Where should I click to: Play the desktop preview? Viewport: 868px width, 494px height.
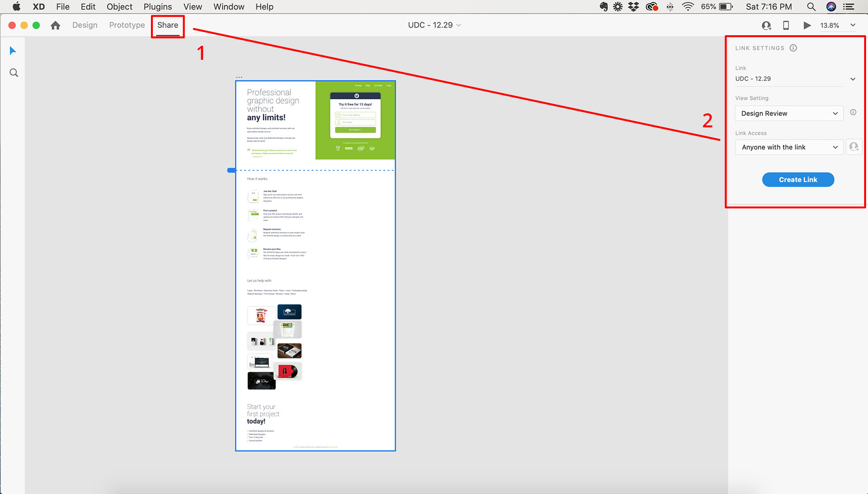point(807,26)
